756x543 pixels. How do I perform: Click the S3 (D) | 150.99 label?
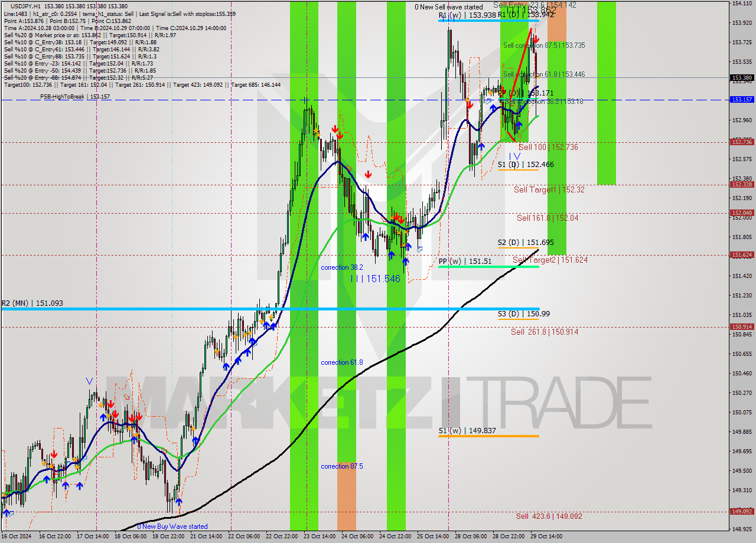tap(524, 314)
